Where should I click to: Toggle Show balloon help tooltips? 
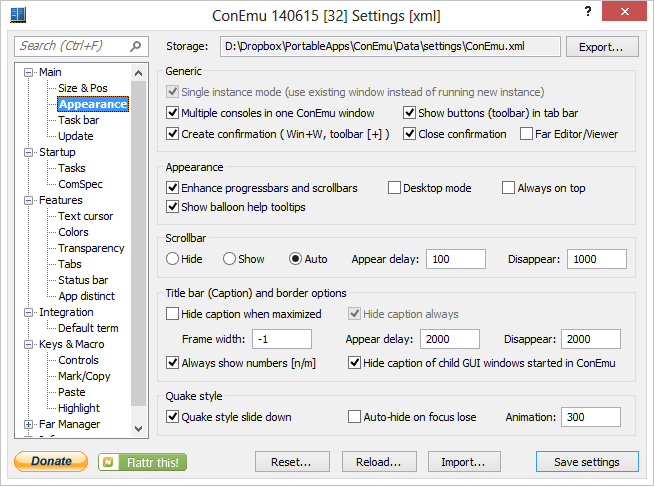click(172, 206)
